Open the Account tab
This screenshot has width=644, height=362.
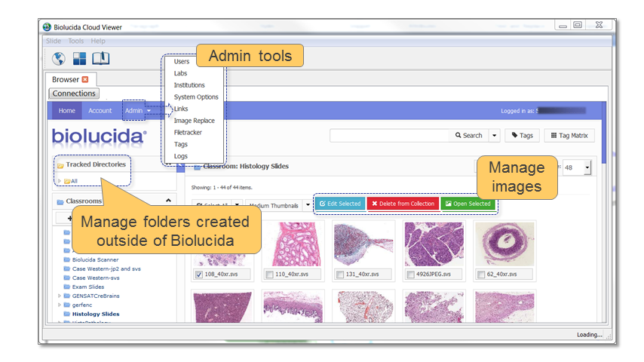point(100,111)
